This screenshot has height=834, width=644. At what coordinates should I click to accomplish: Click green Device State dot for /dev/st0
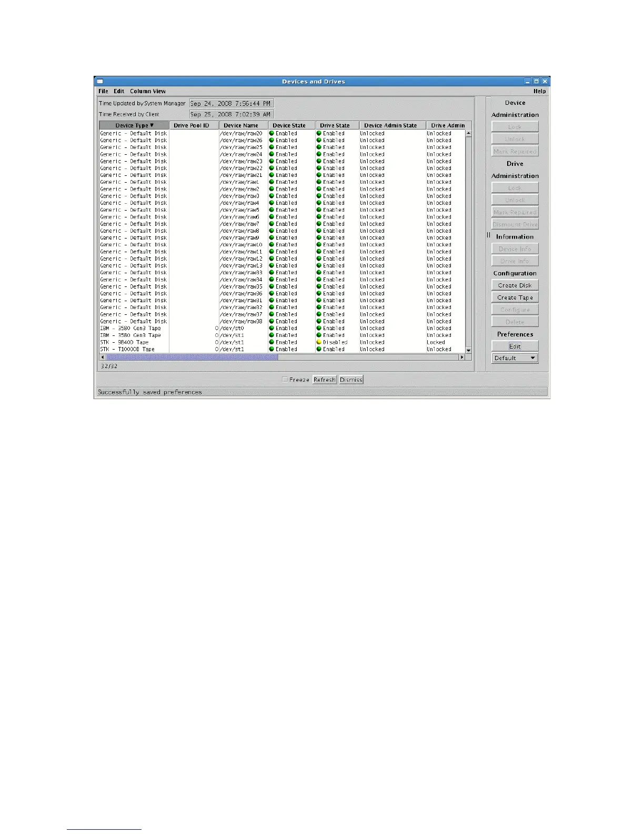[272, 328]
